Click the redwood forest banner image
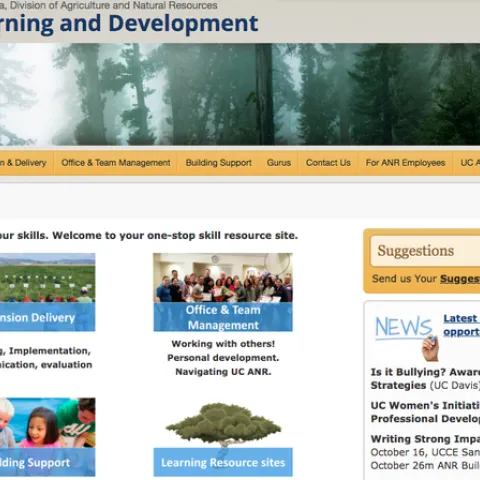Image resolution: width=480 pixels, height=480 pixels. [x=240, y=94]
